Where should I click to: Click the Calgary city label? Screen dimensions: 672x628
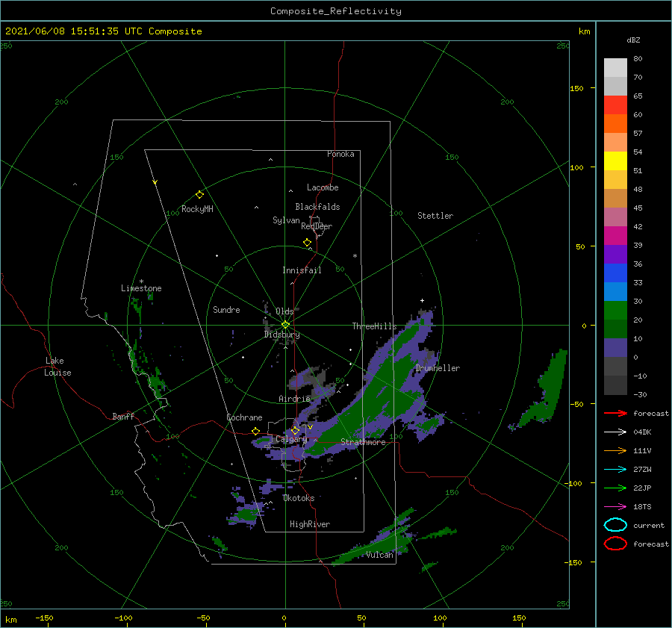tap(291, 439)
